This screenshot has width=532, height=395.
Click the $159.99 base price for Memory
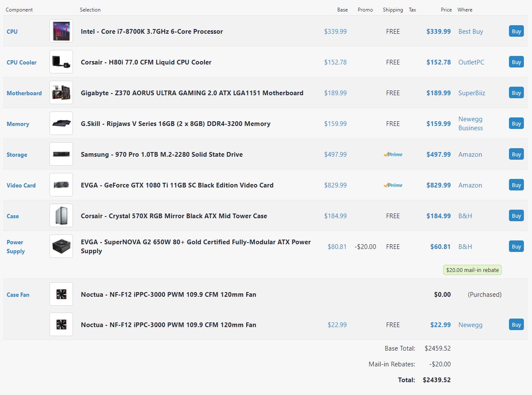[x=335, y=123]
